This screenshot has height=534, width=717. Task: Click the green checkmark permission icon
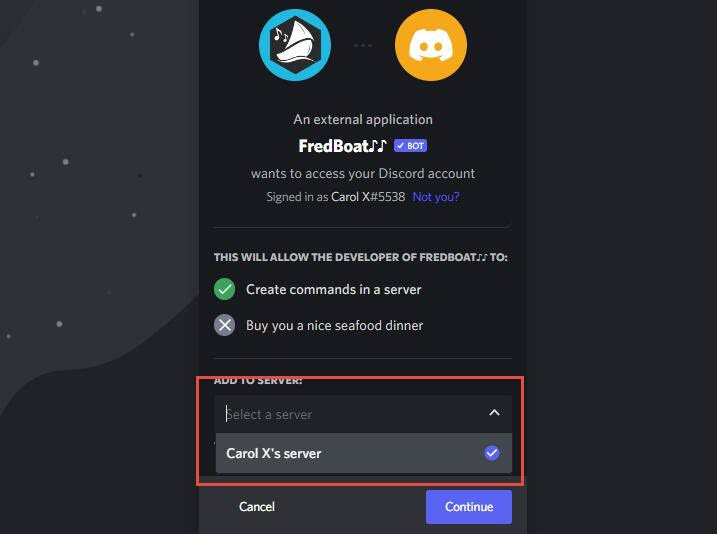[x=225, y=289]
